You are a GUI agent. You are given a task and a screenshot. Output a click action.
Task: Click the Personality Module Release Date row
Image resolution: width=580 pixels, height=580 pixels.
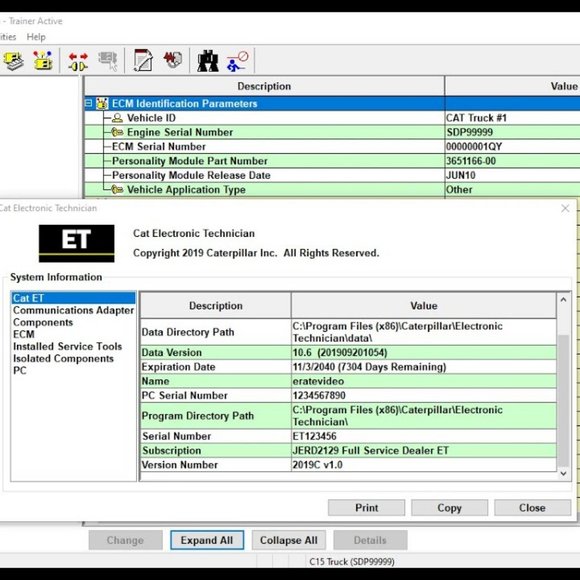pos(332,175)
